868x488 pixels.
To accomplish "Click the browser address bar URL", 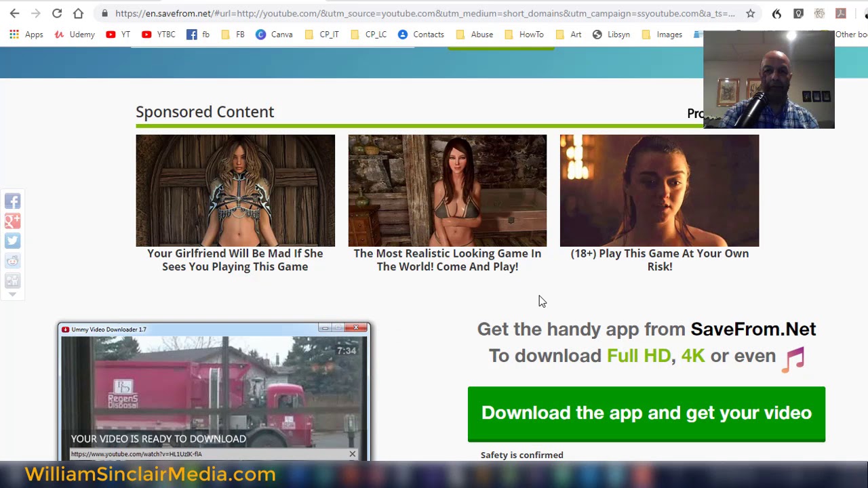I will 425,14.
